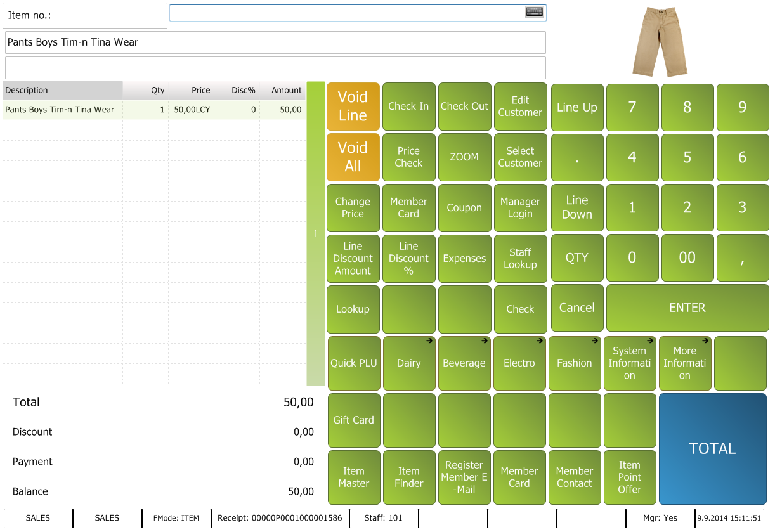This screenshot has width=775, height=532.
Task: Open the Electro category menu
Action: tap(519, 363)
